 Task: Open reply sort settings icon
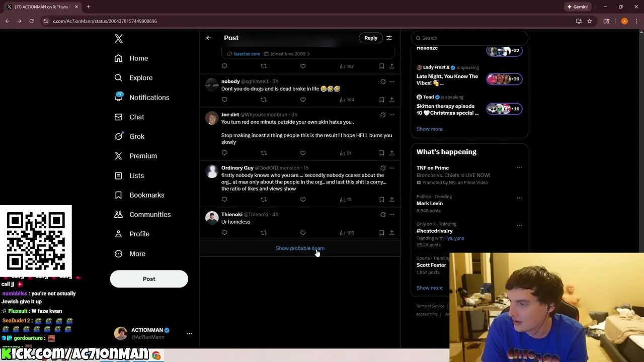pyautogui.click(x=389, y=38)
